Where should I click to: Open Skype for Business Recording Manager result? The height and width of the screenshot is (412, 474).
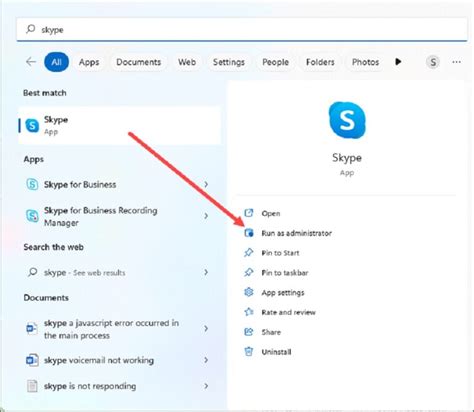(119, 216)
